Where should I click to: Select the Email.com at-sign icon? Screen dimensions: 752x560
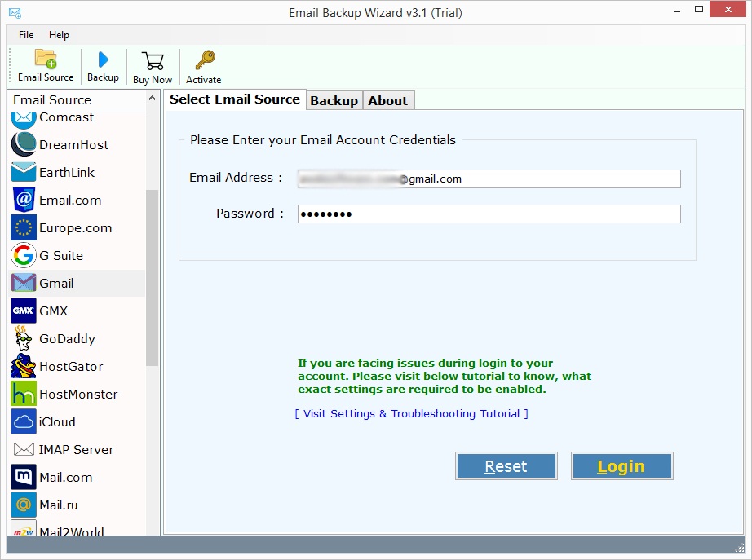[24, 200]
